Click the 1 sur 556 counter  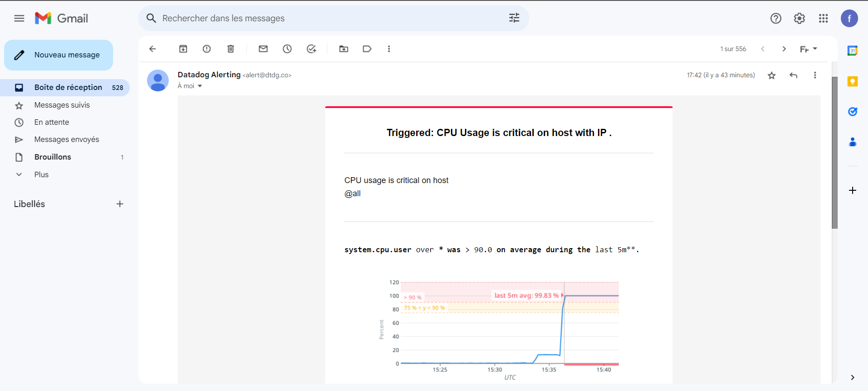pyautogui.click(x=733, y=49)
